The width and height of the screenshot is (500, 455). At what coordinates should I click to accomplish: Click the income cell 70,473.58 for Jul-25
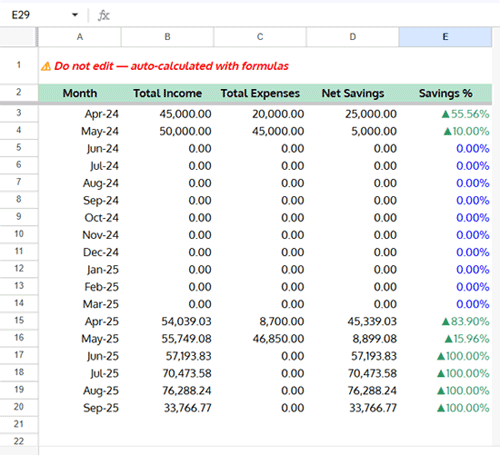pyautogui.click(x=167, y=374)
